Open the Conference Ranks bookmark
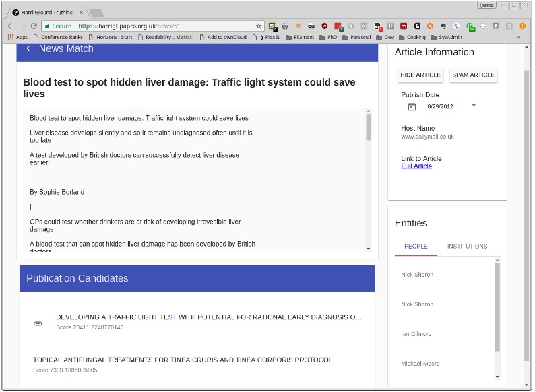Viewport: 535px width, 392px height. [x=59, y=37]
